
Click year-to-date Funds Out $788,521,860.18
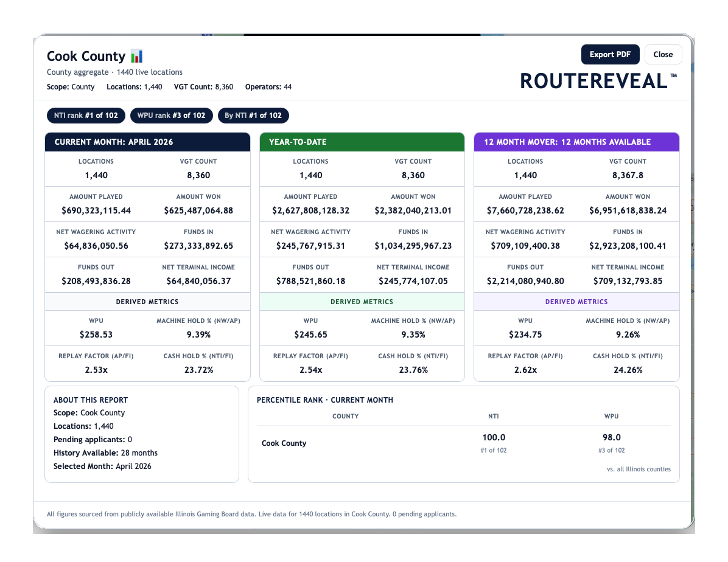310,281
